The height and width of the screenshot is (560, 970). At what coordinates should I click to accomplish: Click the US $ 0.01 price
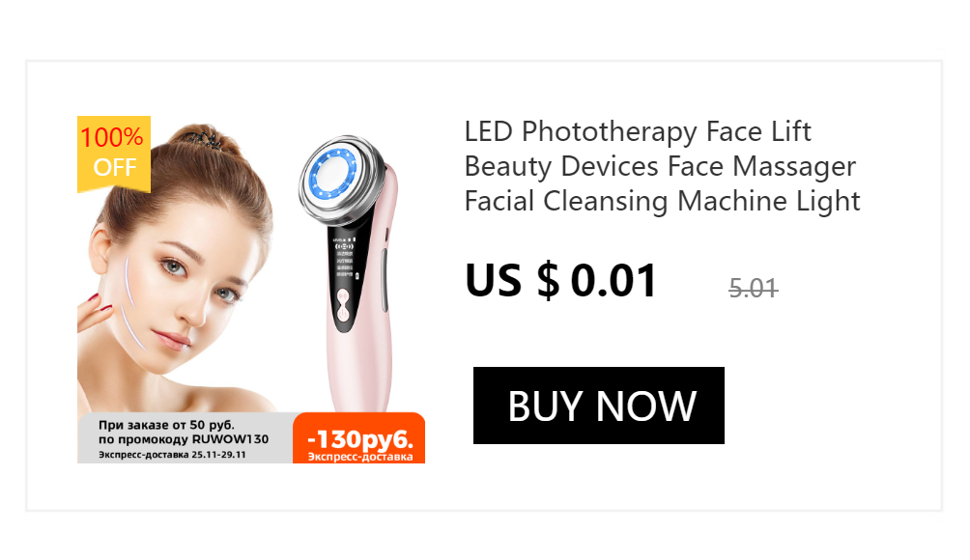pyautogui.click(x=560, y=281)
